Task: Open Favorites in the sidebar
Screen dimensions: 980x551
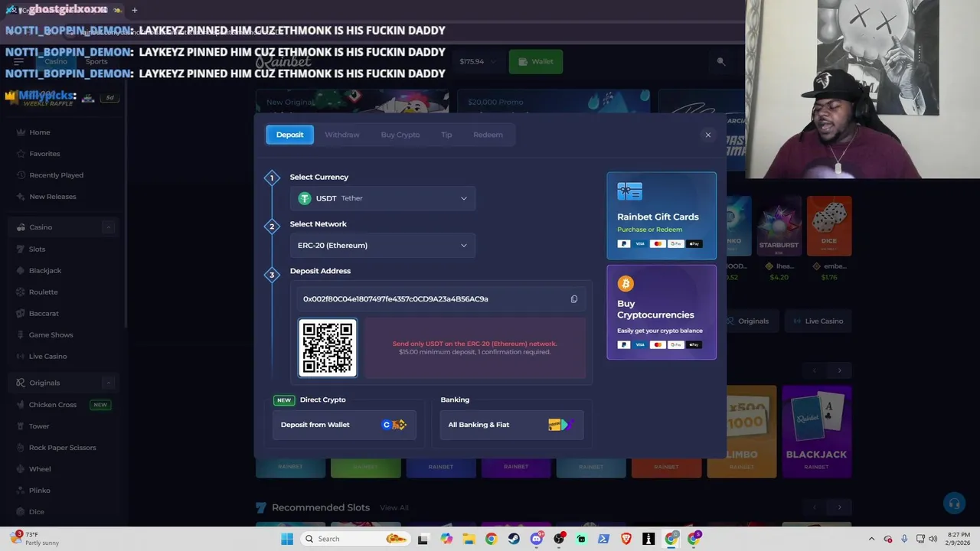Action: point(44,154)
